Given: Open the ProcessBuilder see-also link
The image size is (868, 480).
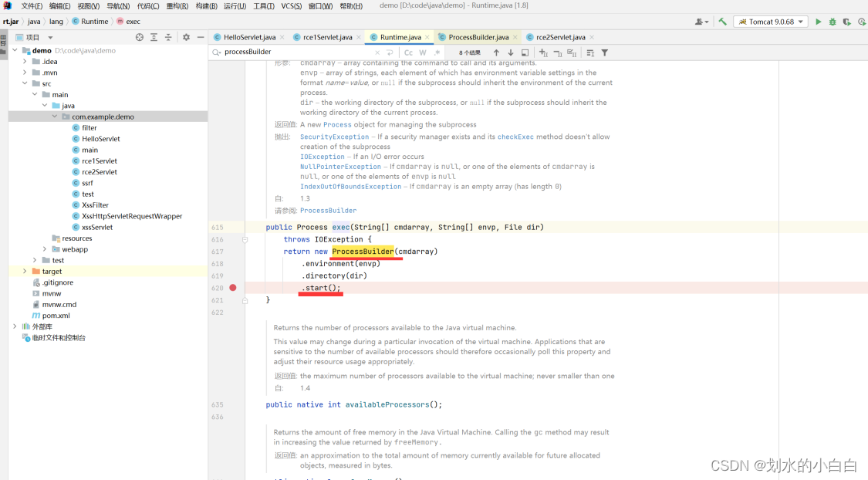Looking at the screenshot, I should pos(328,211).
